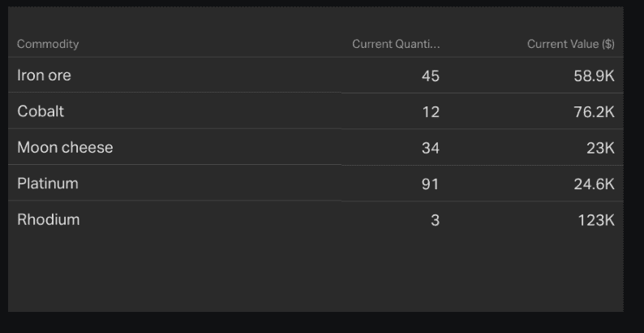This screenshot has width=644, height=333.
Task: Sort by the Commodity column header
Action: point(48,44)
